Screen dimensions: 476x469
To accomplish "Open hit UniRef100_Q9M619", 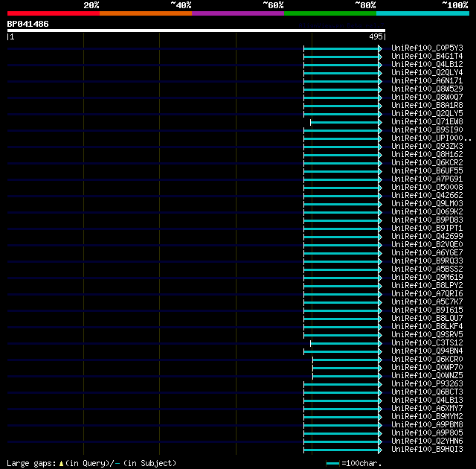I will [427, 278].
